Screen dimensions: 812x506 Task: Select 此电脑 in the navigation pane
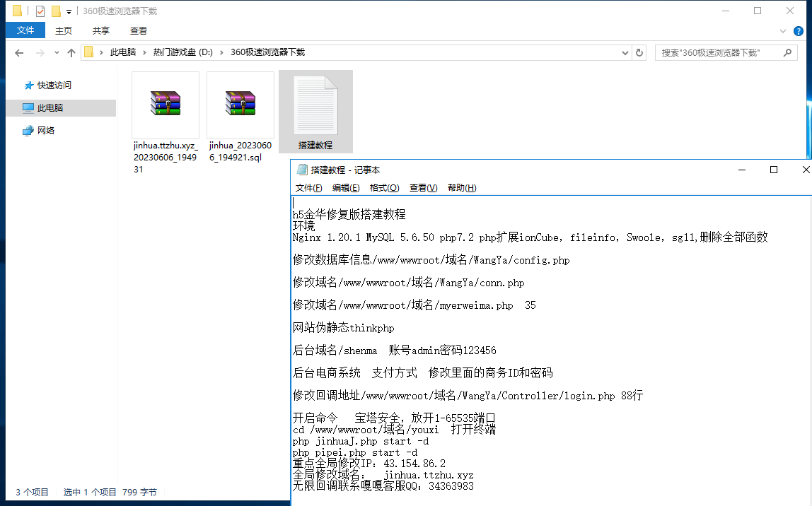[x=50, y=108]
